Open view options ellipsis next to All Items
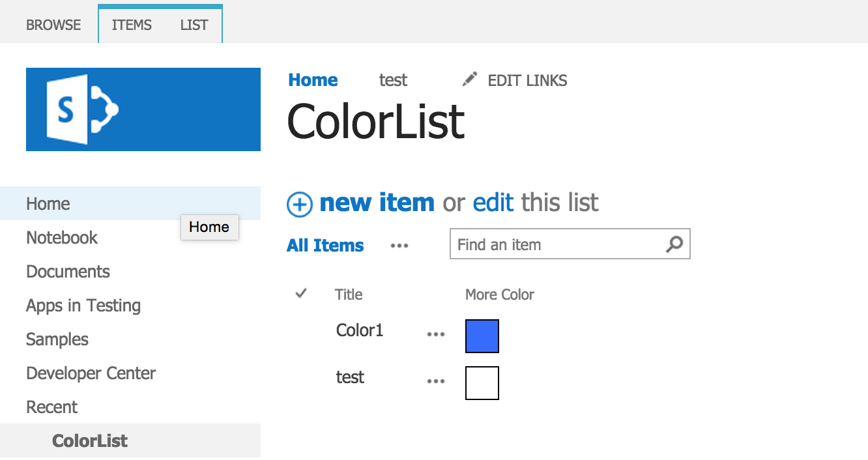Image resolution: width=868 pixels, height=460 pixels. point(399,246)
